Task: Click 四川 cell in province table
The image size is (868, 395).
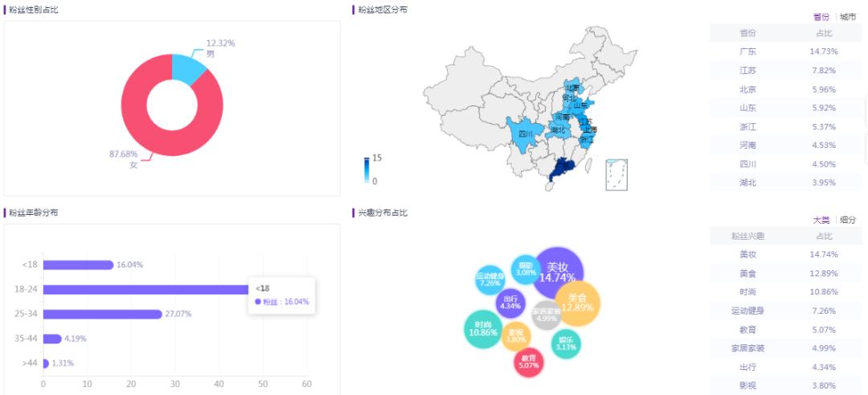Action: click(748, 164)
